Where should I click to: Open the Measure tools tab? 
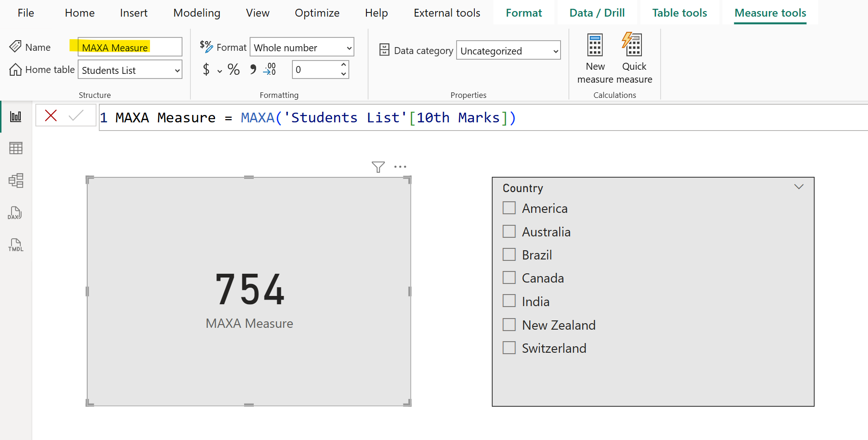(x=770, y=12)
